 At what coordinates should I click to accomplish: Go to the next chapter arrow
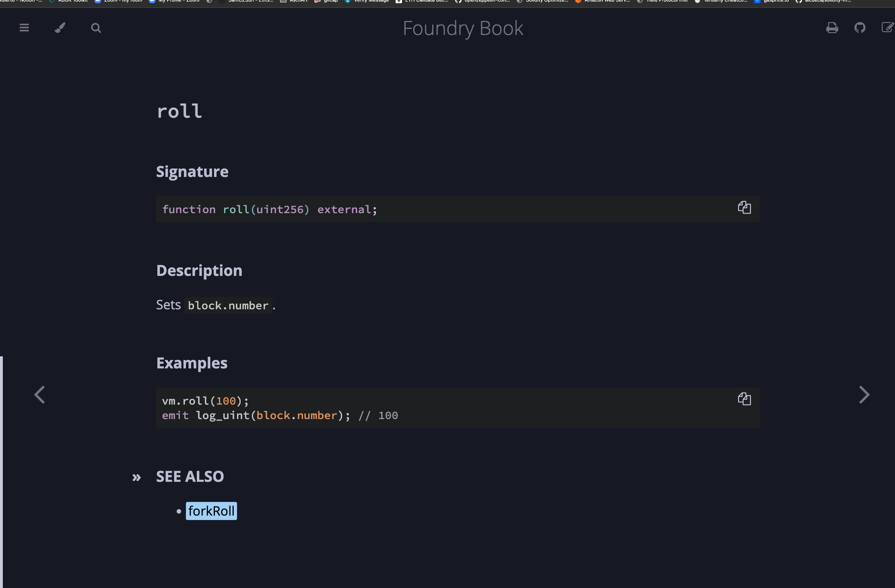(864, 395)
